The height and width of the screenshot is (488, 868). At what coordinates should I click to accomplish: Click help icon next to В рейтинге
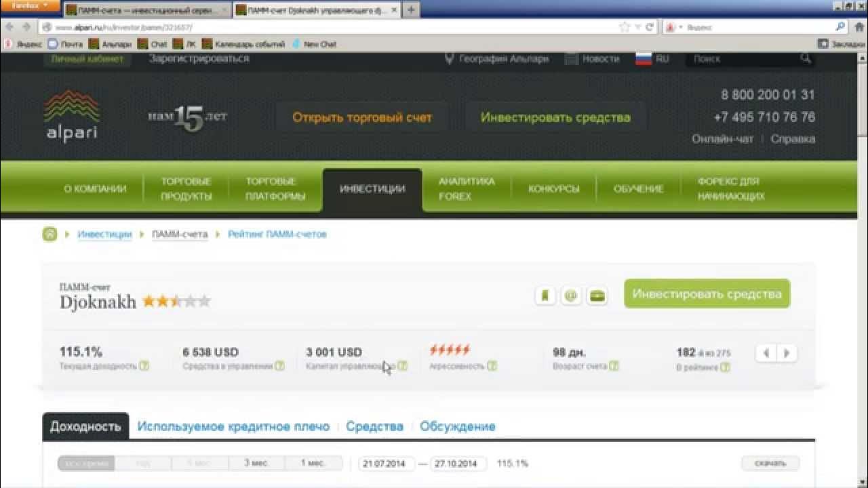coord(725,367)
